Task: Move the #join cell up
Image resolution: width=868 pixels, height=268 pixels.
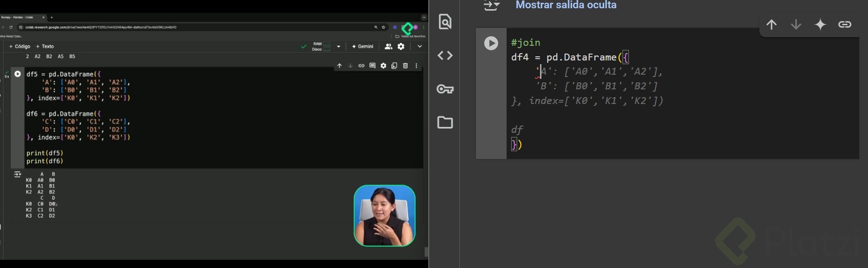Action: pos(772,24)
